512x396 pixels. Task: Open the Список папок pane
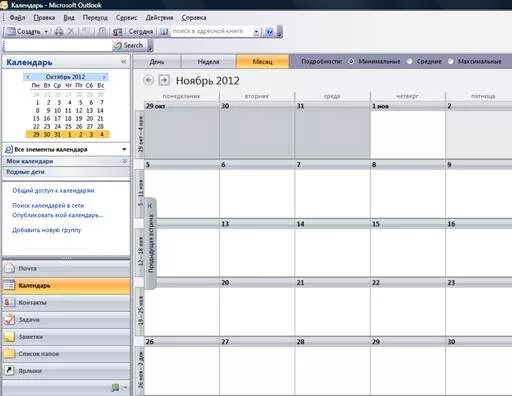click(66, 354)
